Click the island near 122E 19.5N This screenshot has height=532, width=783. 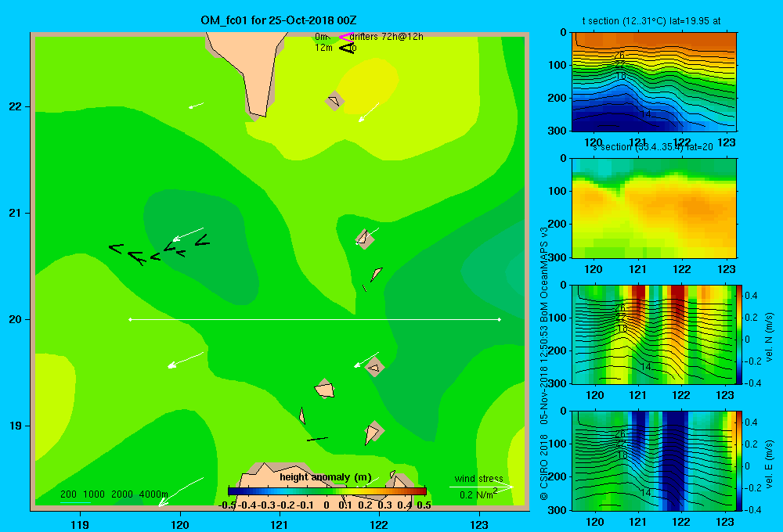375,367
